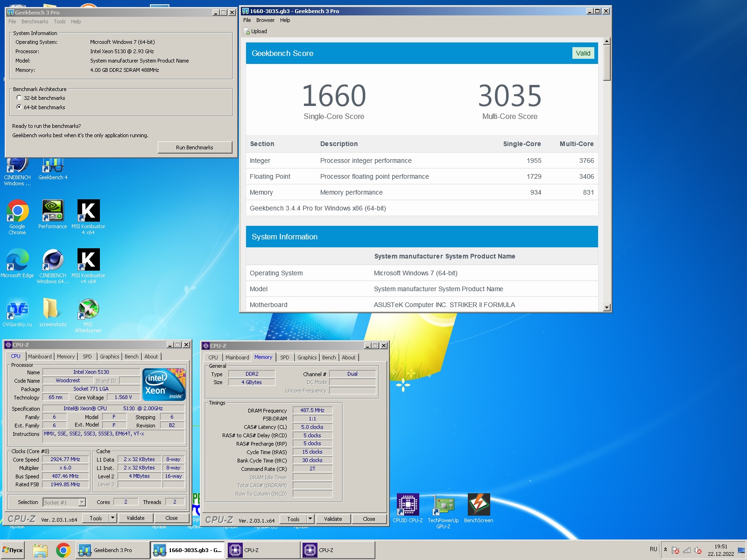
Task: Click Core Speed value 2924.77 MHz
Action: tap(65, 459)
